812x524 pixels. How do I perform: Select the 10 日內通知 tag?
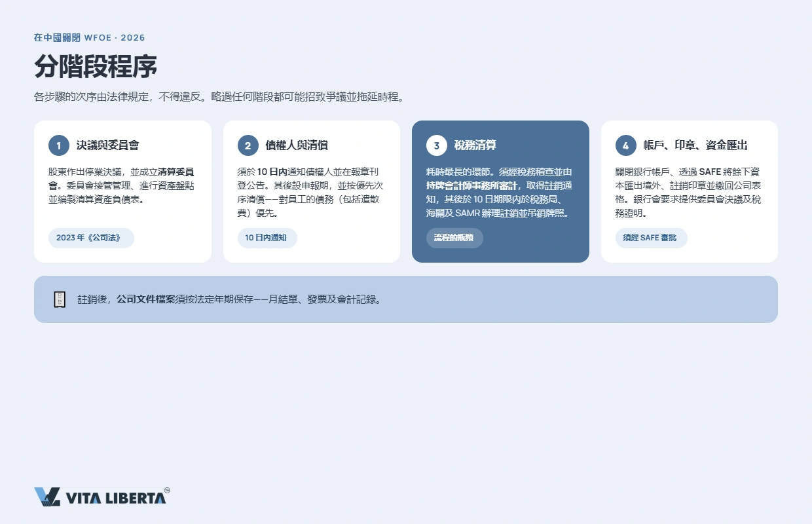(x=267, y=238)
